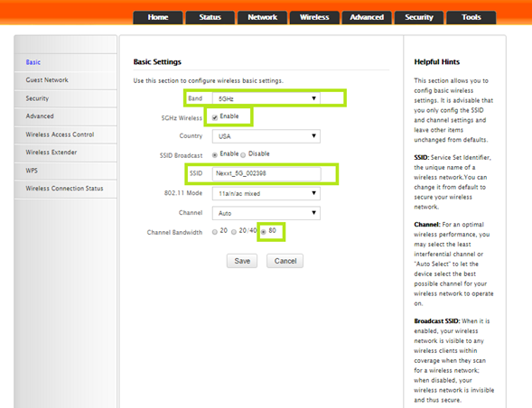This screenshot has width=532, height=408.
Task: Click the 'Channel Bandwidth' label
Action: click(174, 232)
